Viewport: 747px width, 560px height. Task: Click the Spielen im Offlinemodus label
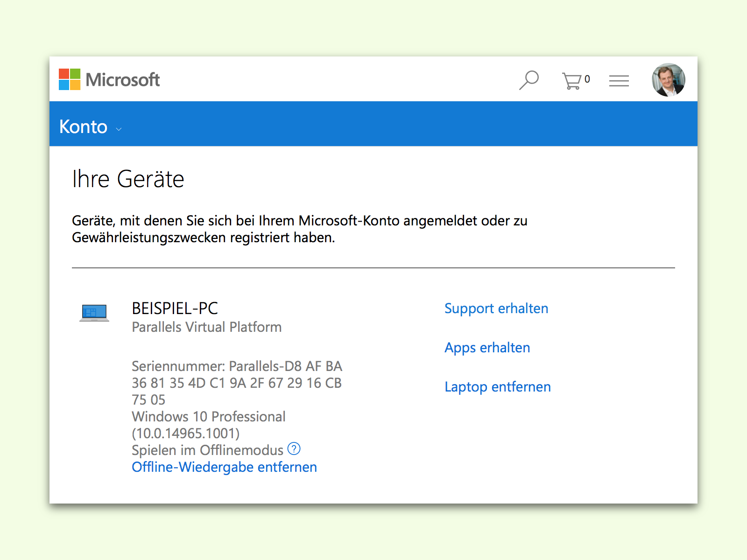(x=208, y=450)
